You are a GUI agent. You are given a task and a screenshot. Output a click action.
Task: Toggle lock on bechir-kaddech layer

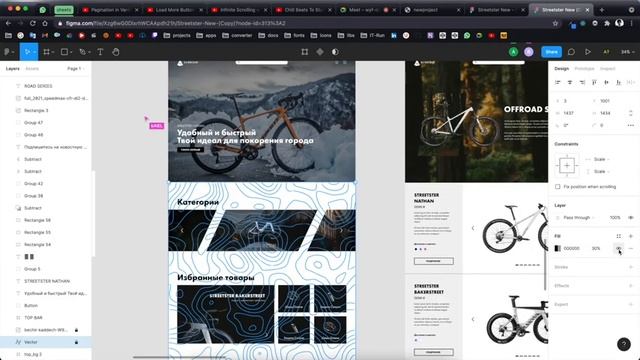[76, 330]
